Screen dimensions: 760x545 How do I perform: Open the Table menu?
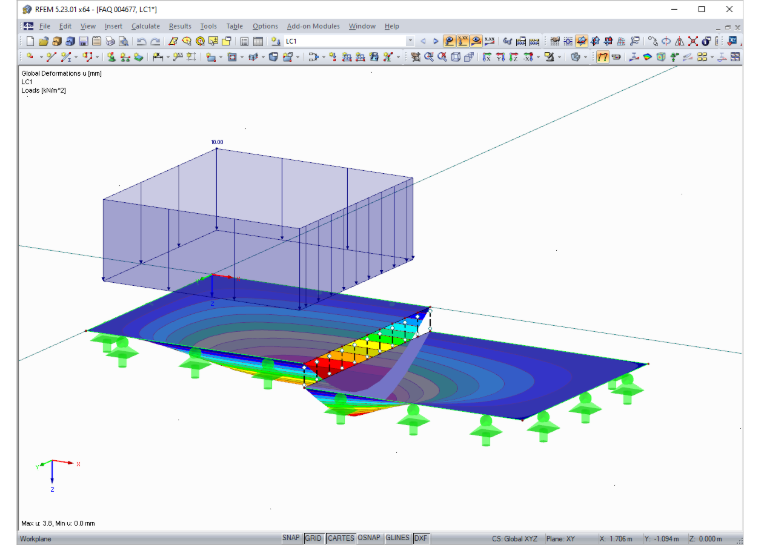(x=235, y=26)
